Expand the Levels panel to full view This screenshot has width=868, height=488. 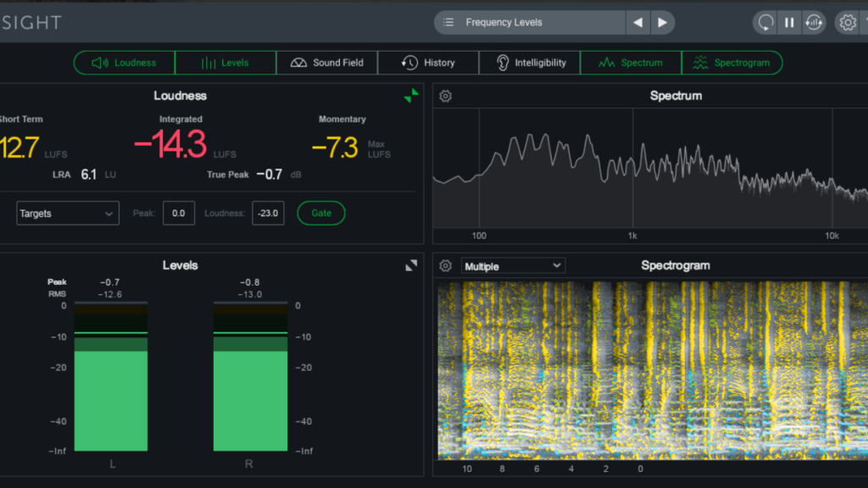click(x=411, y=265)
